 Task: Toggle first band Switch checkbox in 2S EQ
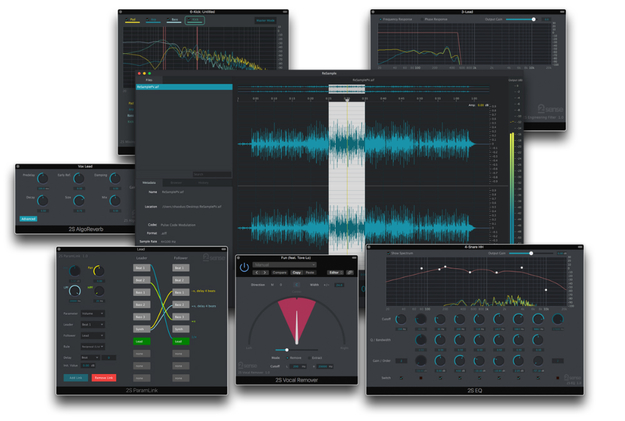(x=401, y=378)
